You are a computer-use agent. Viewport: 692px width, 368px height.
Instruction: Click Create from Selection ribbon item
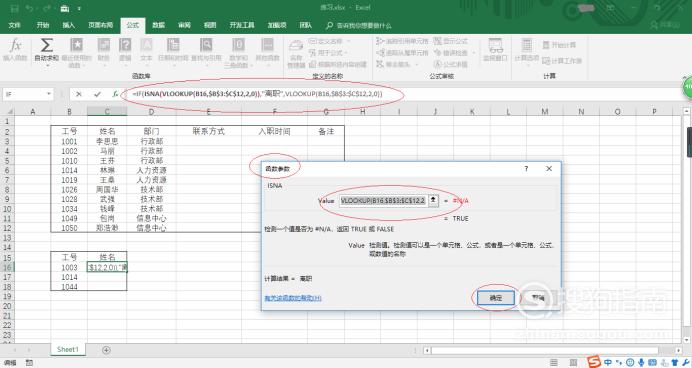[338, 64]
